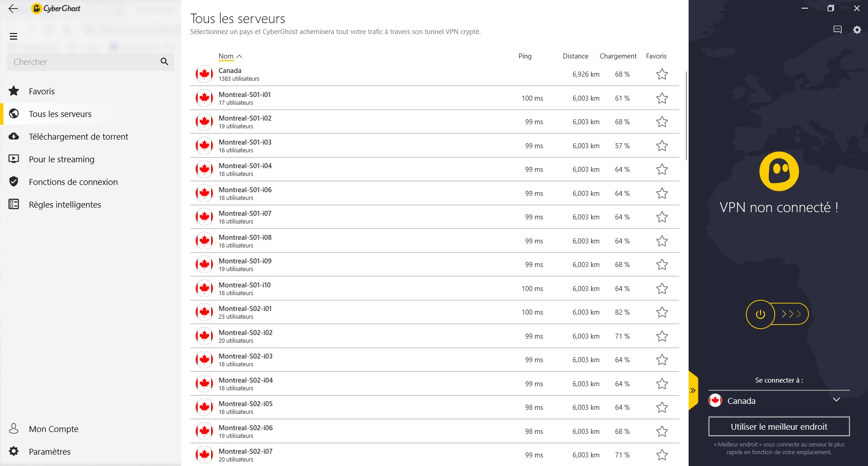The height and width of the screenshot is (466, 868).
Task: Collapse panel with yellow double-arrow tab
Action: 693,390
